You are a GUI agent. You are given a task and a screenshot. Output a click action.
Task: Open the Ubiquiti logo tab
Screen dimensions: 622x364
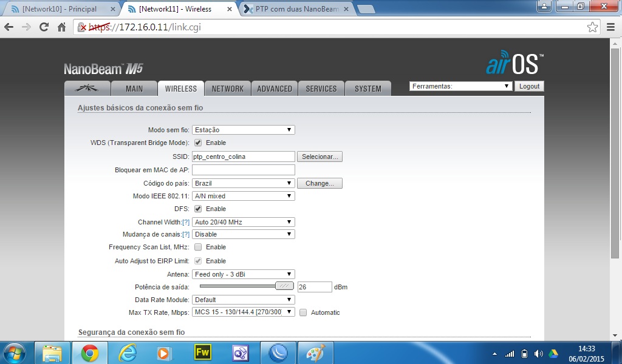pos(87,89)
